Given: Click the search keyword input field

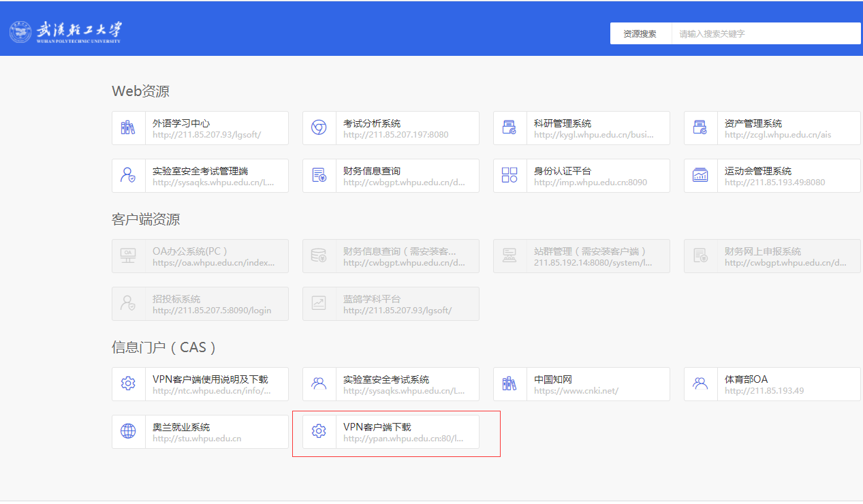Looking at the screenshot, I should click(x=766, y=33).
